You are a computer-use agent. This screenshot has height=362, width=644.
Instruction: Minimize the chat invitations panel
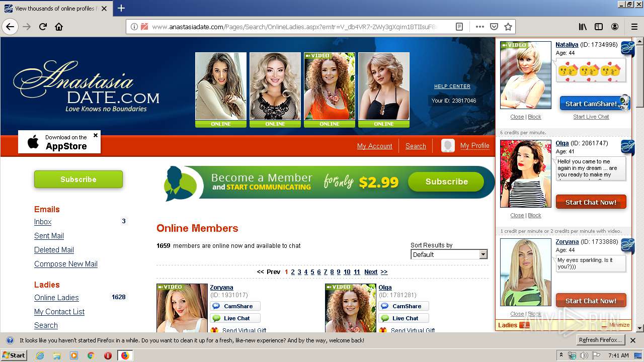pos(616,325)
